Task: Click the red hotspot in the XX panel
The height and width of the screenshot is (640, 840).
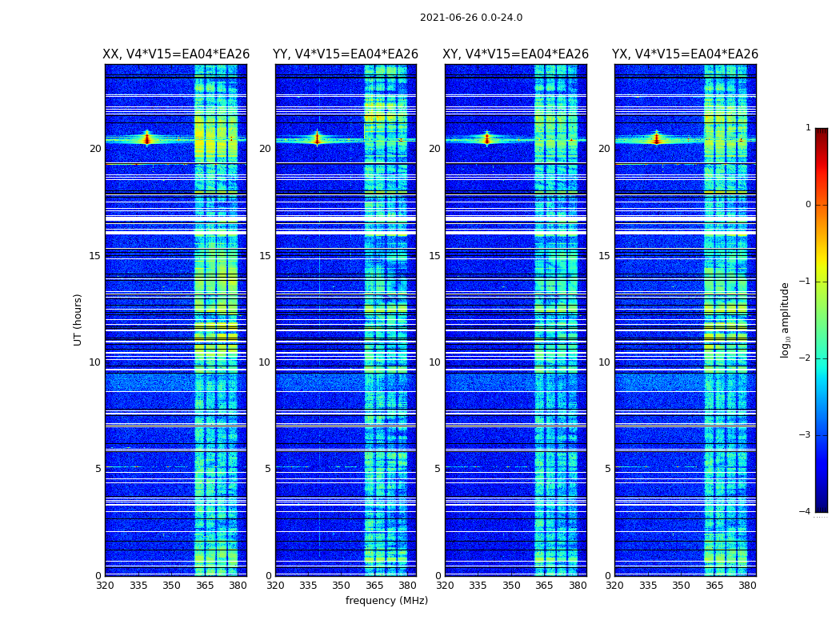Action: (x=146, y=139)
